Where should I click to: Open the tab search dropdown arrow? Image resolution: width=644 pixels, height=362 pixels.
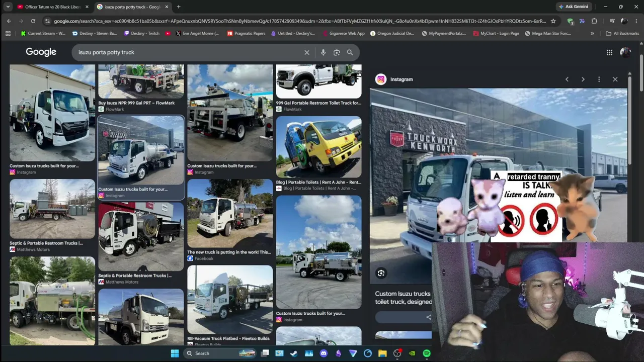click(x=8, y=7)
